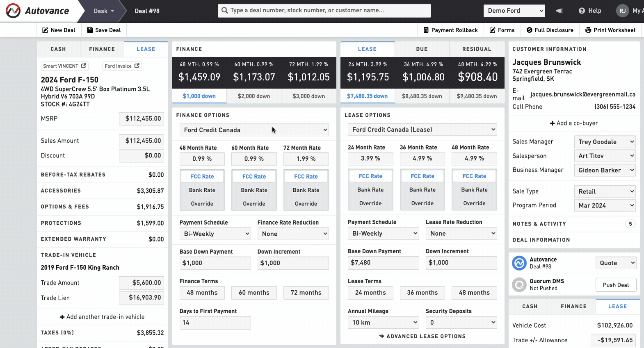Viewport: 644px width, 348px height.
Task: Switch to the bottom-right FINANCE summary tab
Action: pos(573,307)
